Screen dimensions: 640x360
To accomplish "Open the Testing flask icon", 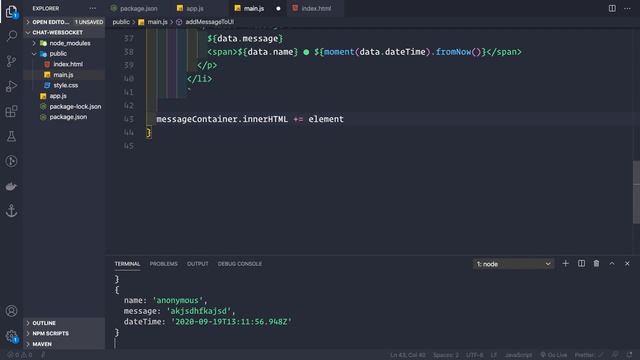I will tap(11, 136).
